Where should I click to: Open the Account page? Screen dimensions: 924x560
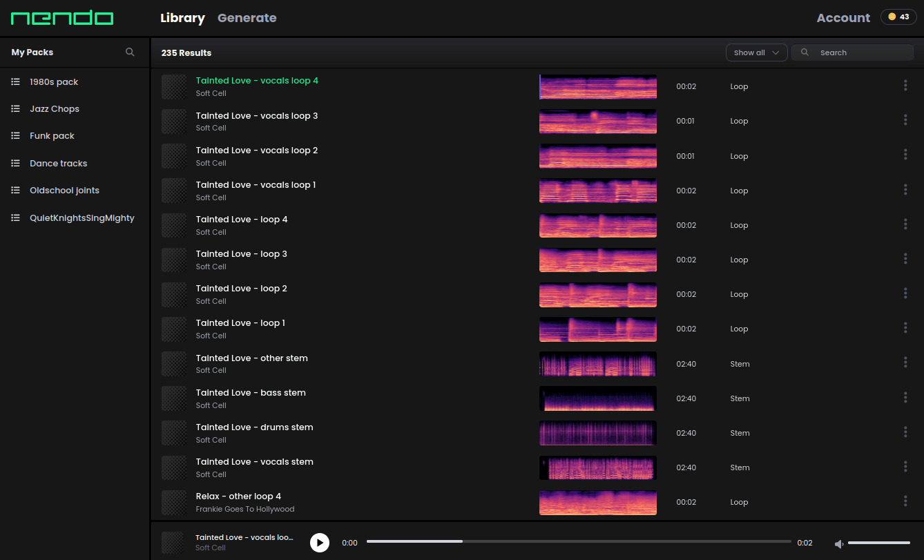tap(843, 18)
